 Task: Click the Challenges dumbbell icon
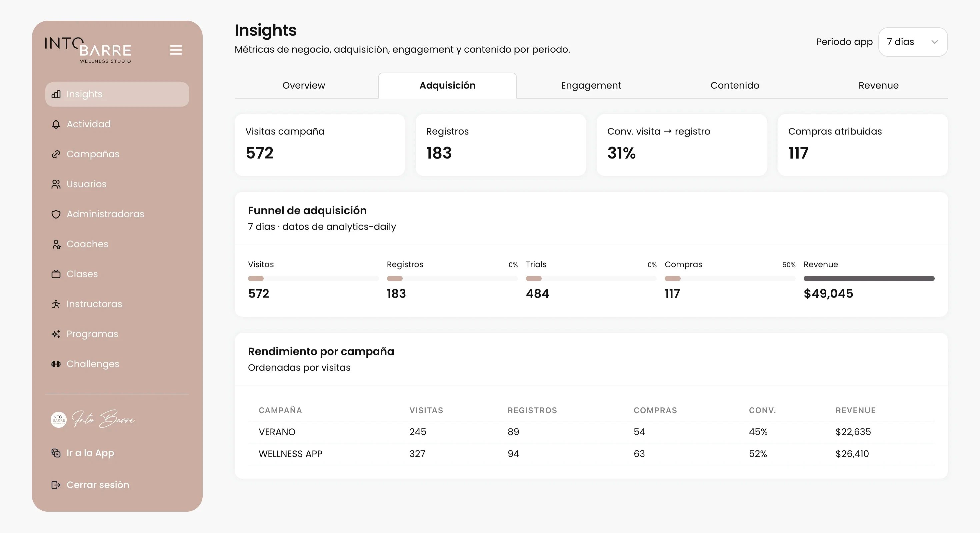click(56, 364)
